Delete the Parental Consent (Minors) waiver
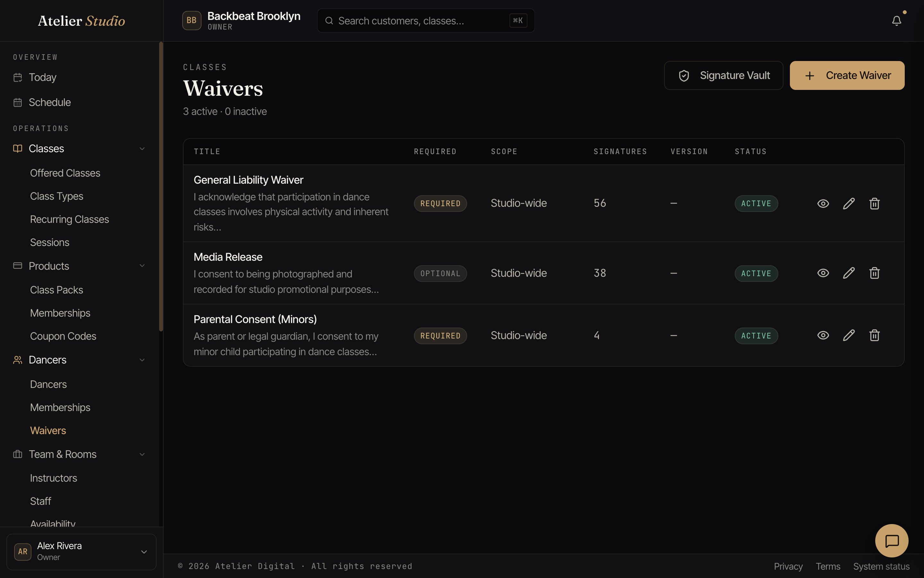The image size is (924, 578). tap(874, 335)
